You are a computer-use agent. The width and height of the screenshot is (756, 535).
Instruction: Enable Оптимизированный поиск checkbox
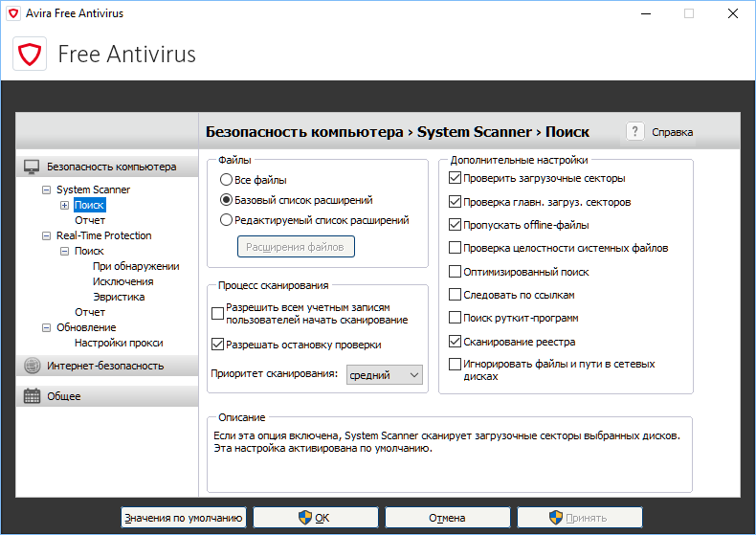click(455, 272)
